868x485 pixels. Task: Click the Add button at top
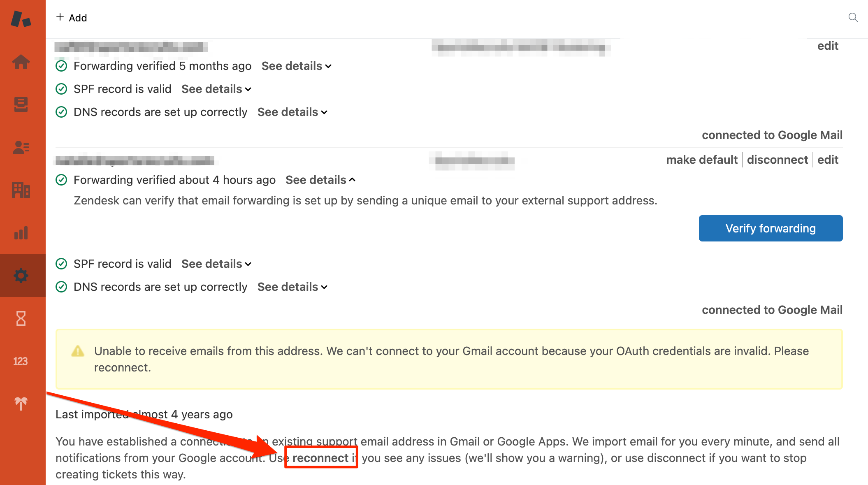point(72,18)
